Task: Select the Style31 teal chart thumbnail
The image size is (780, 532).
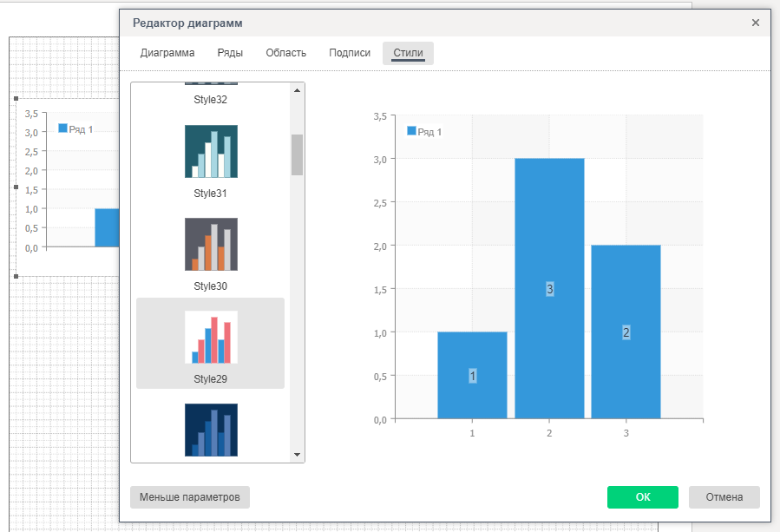Action: (x=211, y=152)
